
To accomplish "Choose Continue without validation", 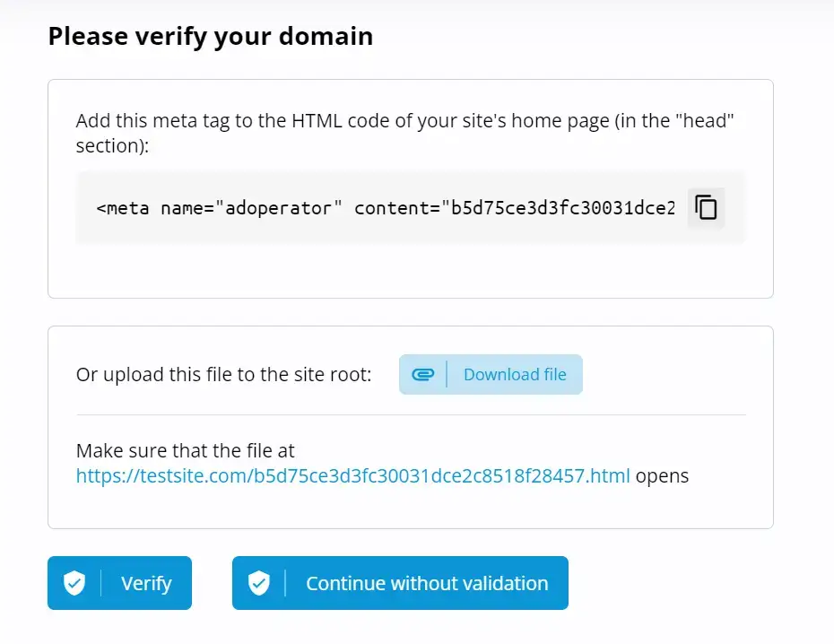I will tap(426, 583).
